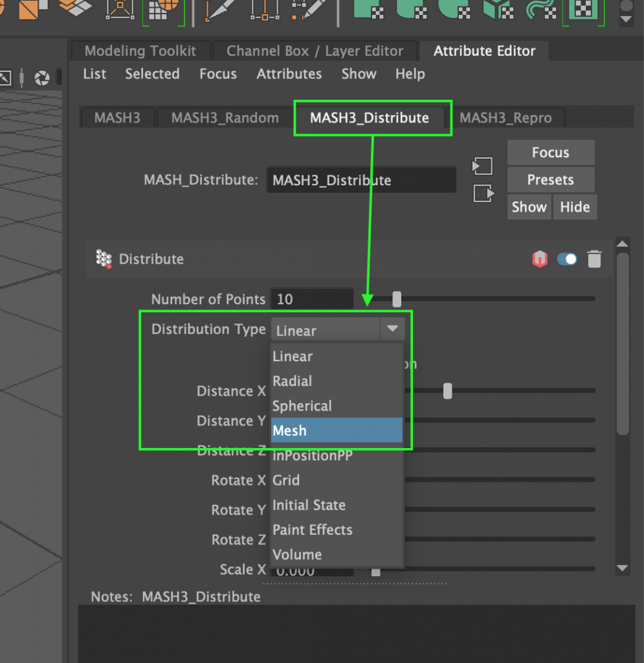Click the Hide button
The height and width of the screenshot is (663, 644).
(x=575, y=207)
